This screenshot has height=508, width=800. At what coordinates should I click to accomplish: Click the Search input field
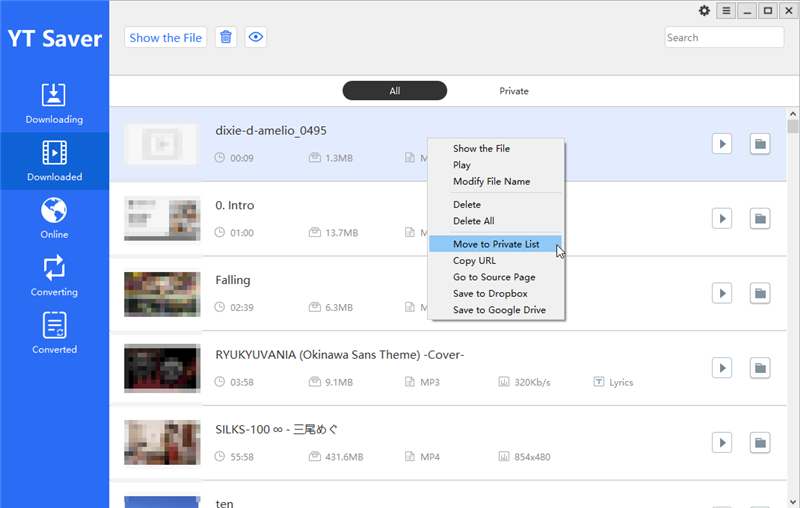[724, 37]
